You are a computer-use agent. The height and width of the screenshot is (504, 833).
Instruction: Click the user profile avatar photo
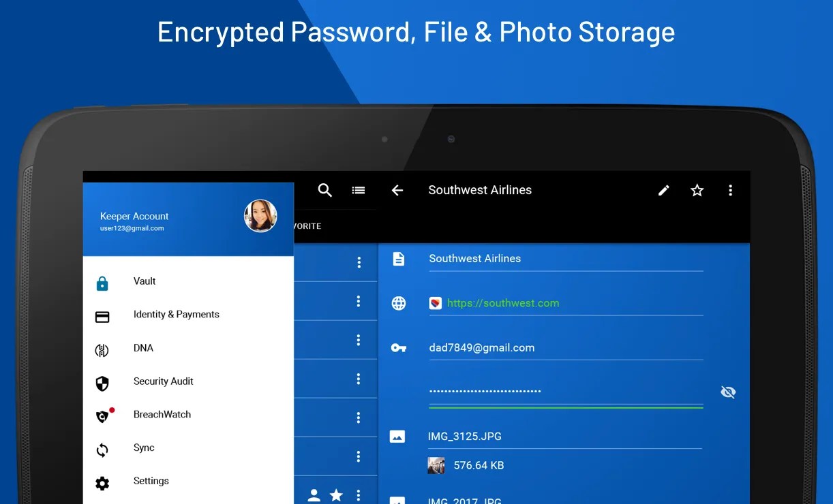pos(260,216)
